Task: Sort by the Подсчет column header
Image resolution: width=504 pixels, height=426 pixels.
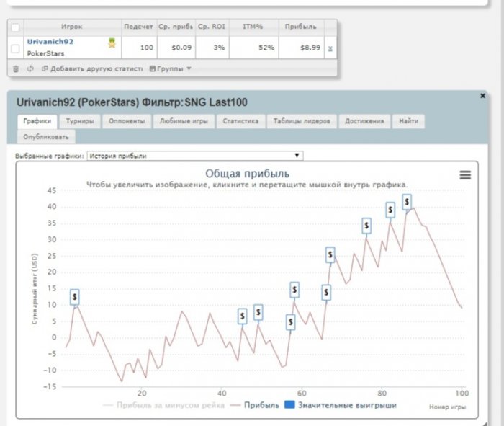Action: [139, 27]
